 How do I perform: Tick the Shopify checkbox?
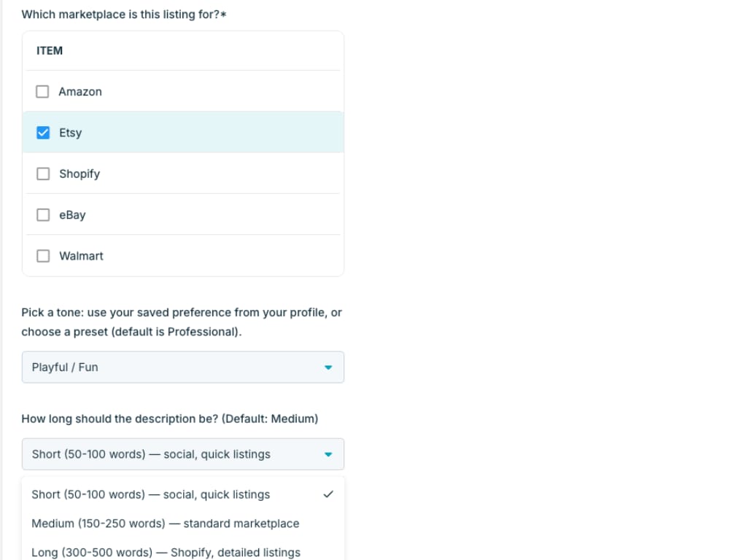click(43, 174)
